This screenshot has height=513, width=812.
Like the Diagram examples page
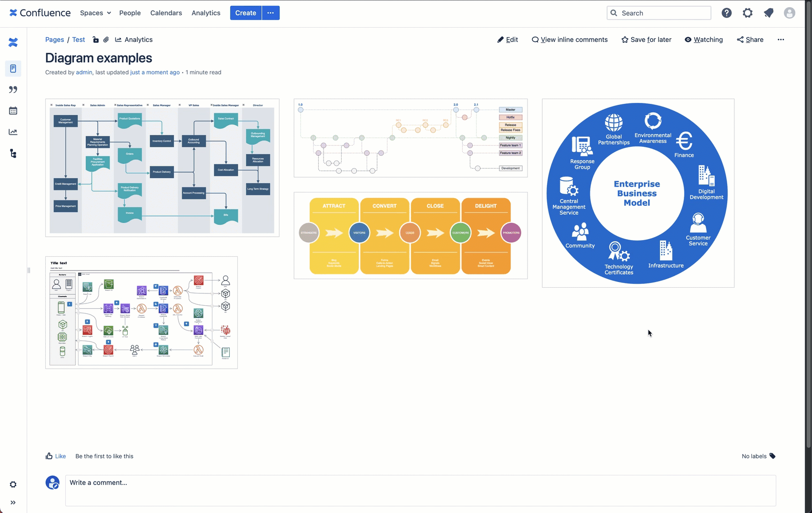click(55, 456)
